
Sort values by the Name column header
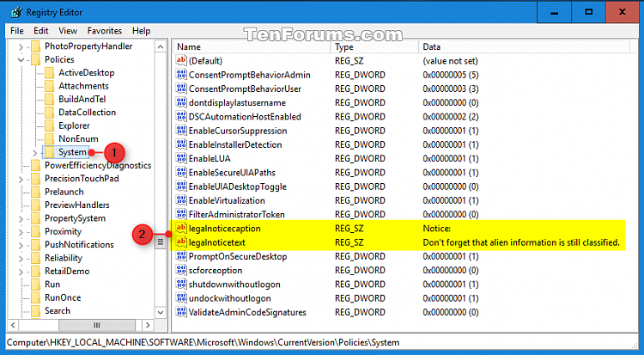252,47
